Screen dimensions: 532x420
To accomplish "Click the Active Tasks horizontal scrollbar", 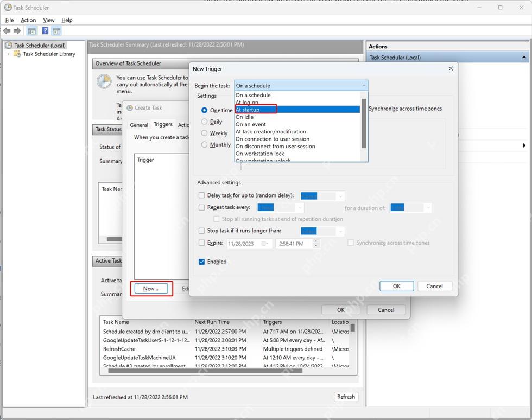I will tap(205, 371).
